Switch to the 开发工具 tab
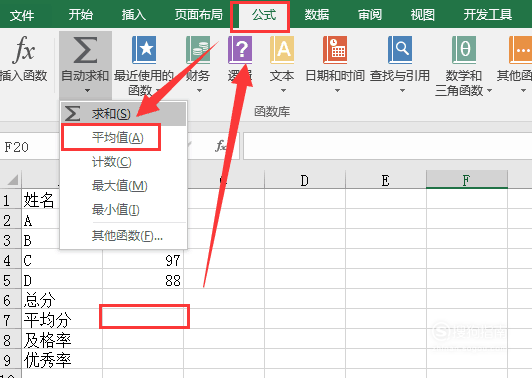Image resolution: width=532 pixels, height=378 pixels. [x=488, y=15]
